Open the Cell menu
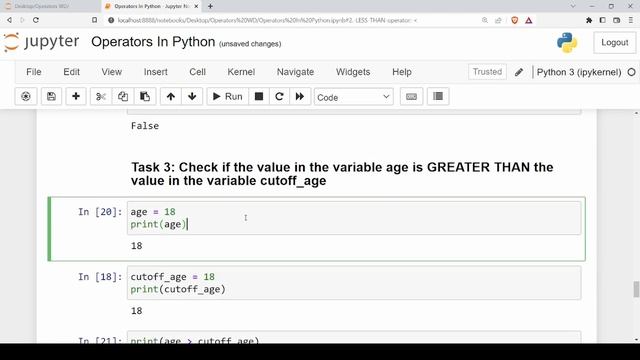 pos(197,72)
